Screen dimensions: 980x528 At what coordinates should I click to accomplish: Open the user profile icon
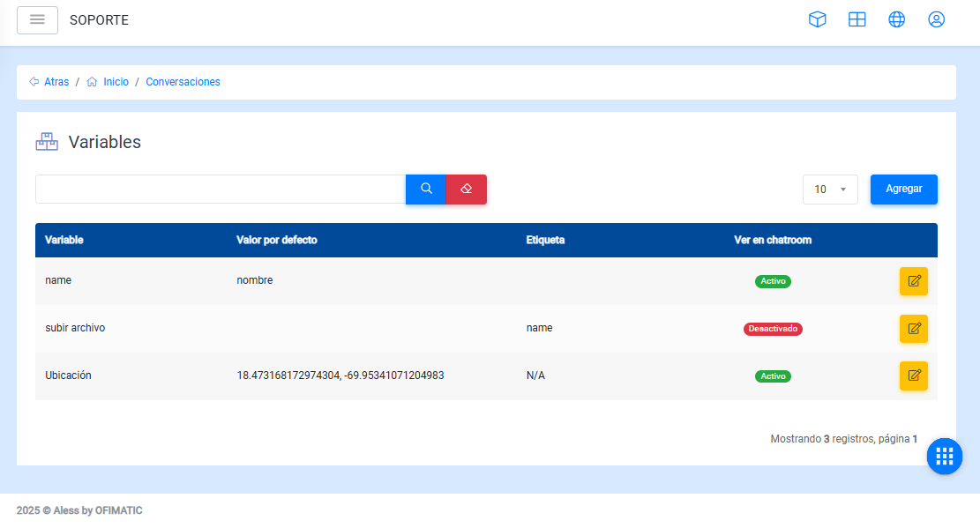937,19
